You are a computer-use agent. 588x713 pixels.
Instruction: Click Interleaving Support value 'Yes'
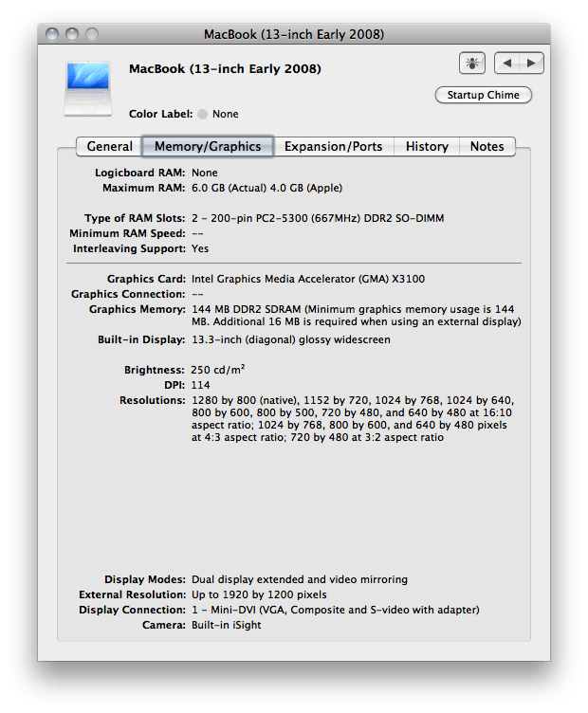(200, 248)
